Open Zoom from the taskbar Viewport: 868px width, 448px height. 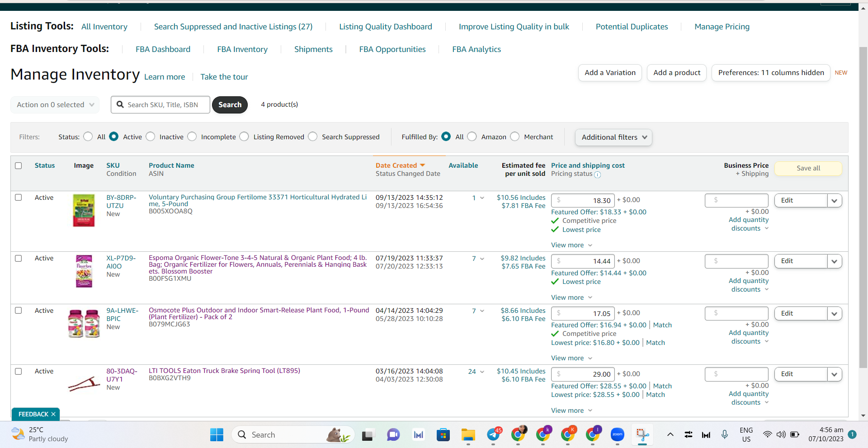click(618, 435)
